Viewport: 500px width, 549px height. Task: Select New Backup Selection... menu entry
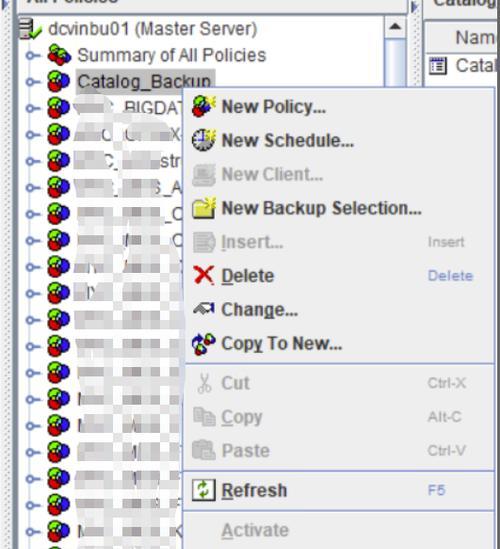tap(321, 208)
